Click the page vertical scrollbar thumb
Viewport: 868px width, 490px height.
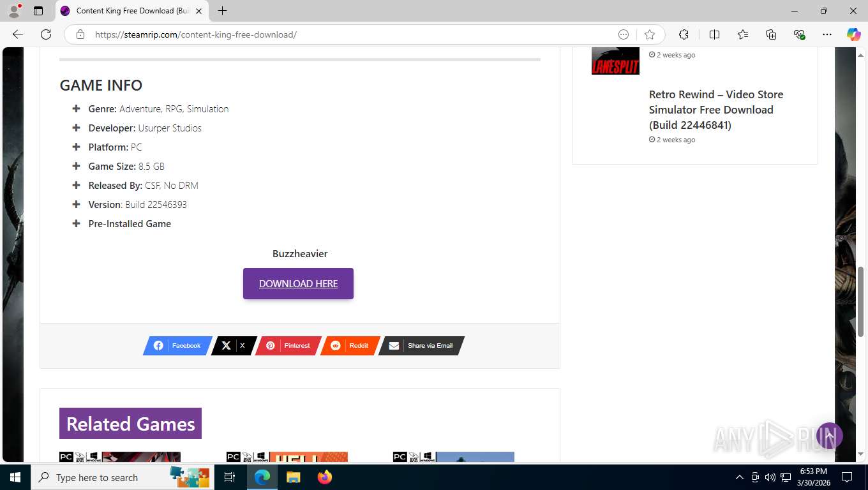(860, 302)
